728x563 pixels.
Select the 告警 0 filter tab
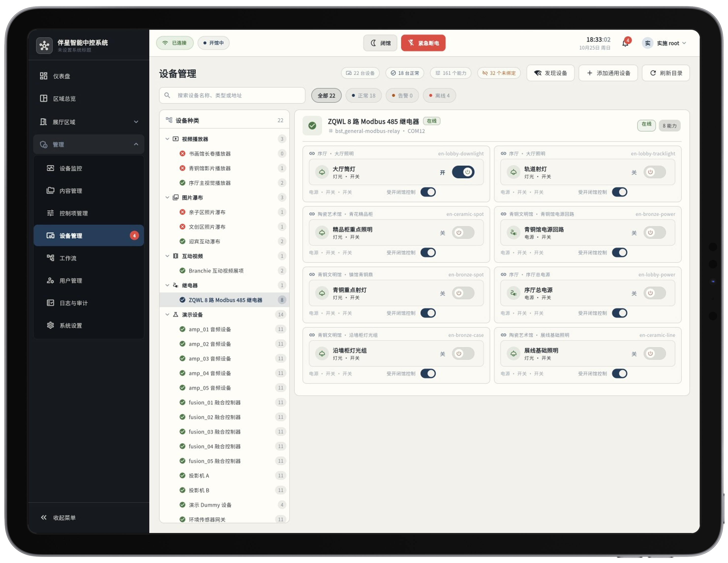coord(402,96)
